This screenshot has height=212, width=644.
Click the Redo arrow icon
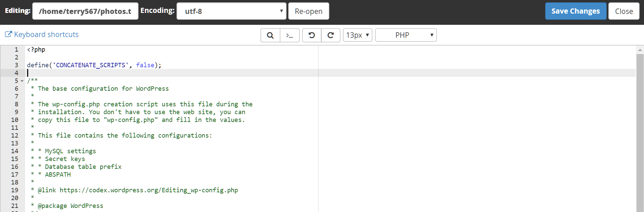(331, 35)
